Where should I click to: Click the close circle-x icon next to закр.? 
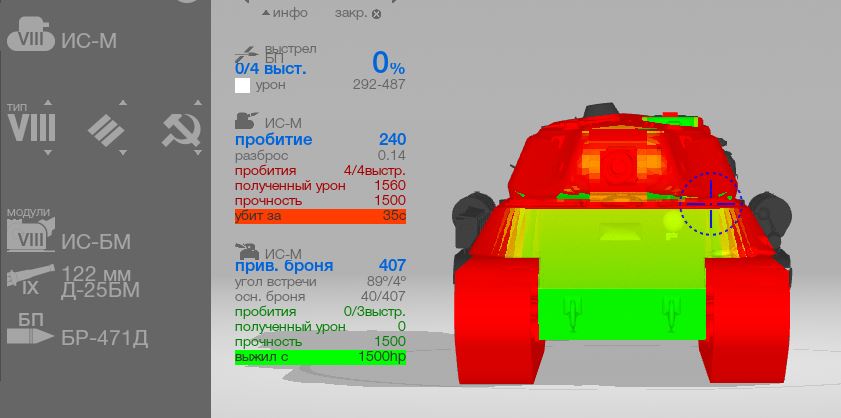pyautogui.click(x=377, y=14)
